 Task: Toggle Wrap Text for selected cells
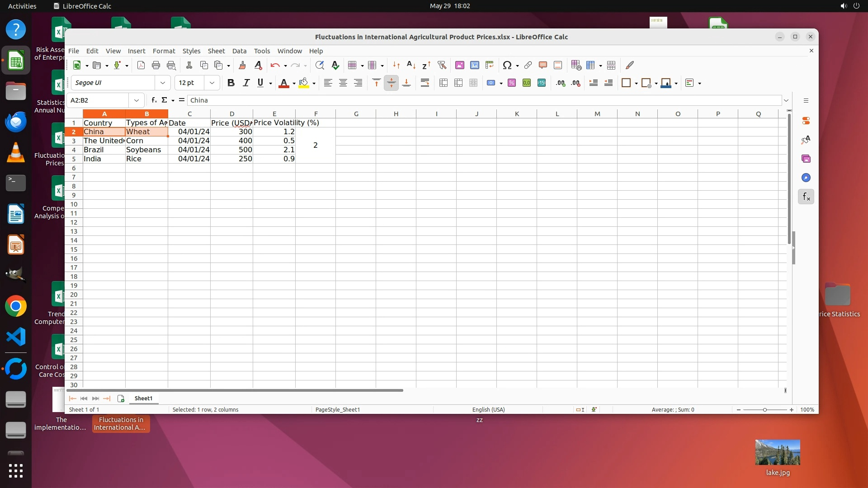click(425, 83)
